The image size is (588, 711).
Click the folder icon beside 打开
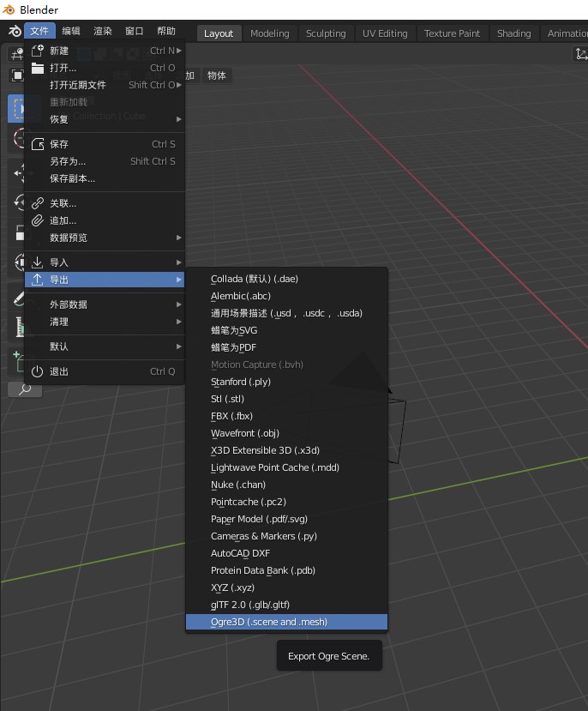[x=38, y=68]
